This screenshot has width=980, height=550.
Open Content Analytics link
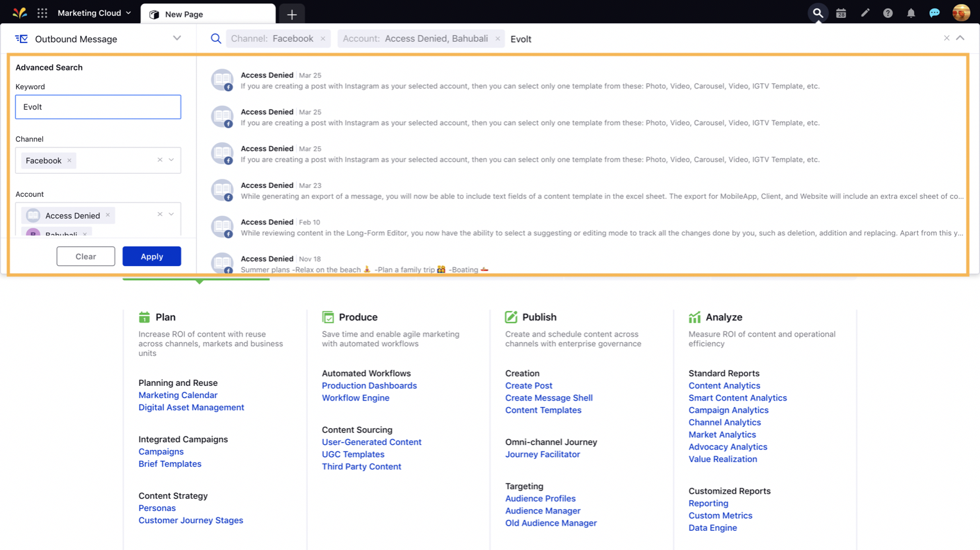(724, 386)
